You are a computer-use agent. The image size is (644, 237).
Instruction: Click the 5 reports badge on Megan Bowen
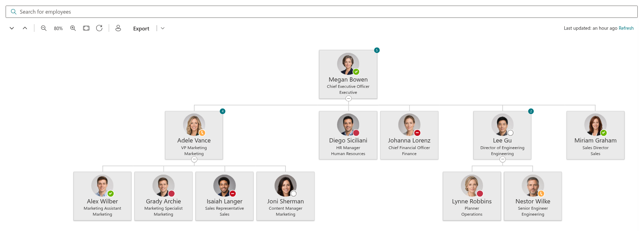[377, 50]
